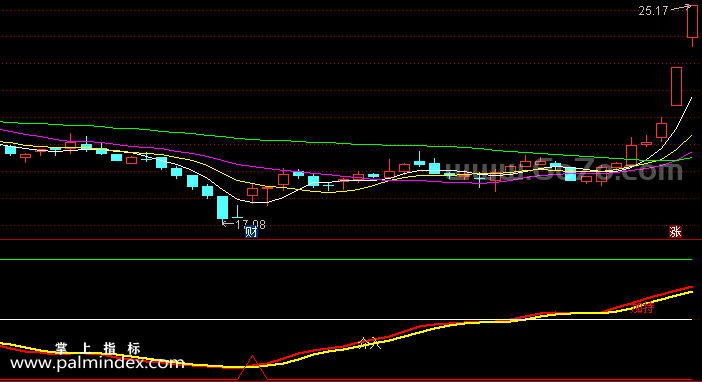
Task: Click the 17.08 low price label
Action: [250, 224]
